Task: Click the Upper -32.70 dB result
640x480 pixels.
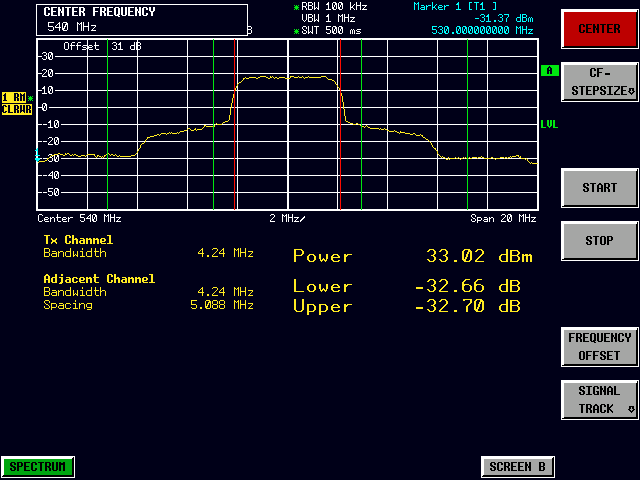Action: point(407,306)
